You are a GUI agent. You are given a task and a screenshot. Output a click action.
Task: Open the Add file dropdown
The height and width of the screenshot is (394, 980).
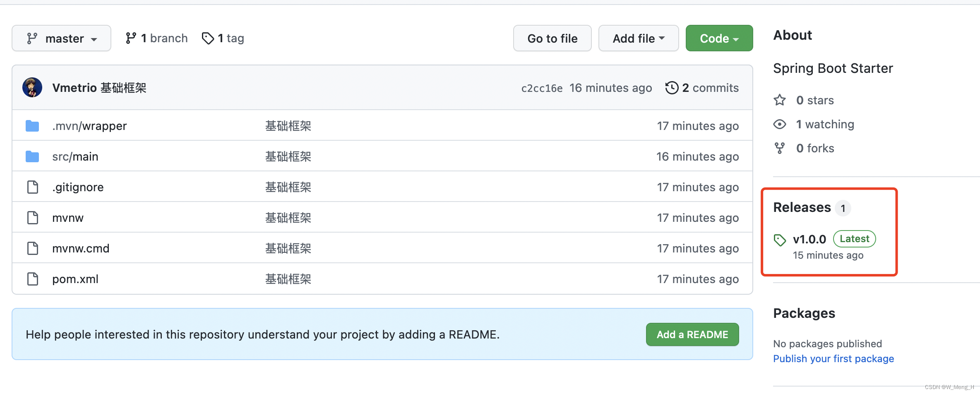coord(638,38)
